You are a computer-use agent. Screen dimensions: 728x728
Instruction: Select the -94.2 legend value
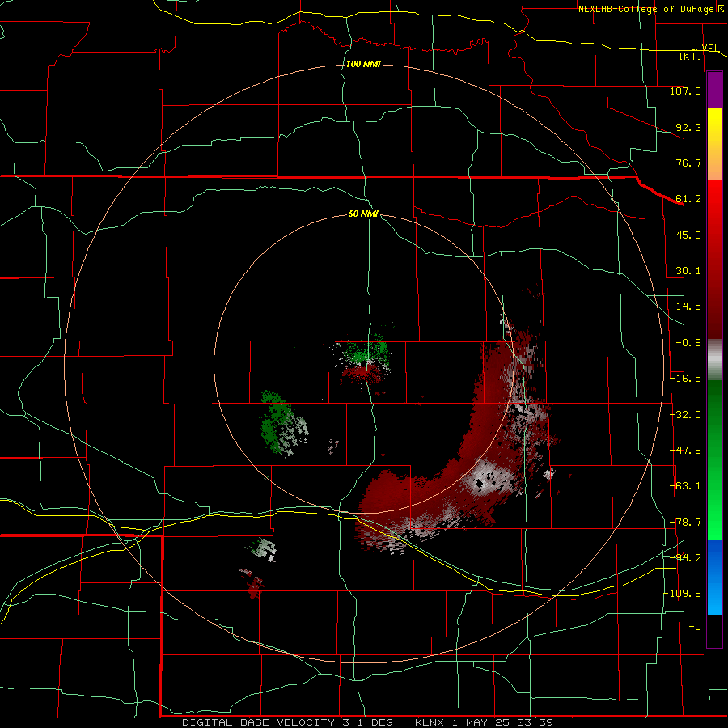click(685, 557)
